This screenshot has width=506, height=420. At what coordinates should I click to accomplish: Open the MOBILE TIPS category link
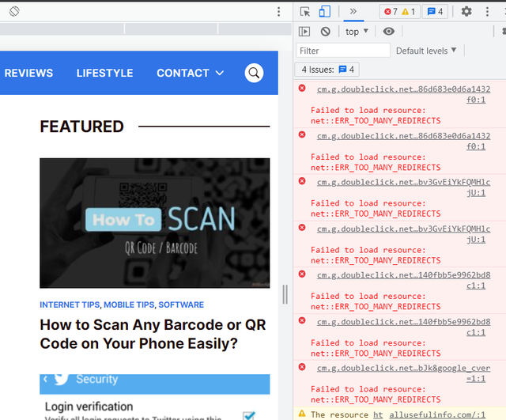(x=129, y=305)
